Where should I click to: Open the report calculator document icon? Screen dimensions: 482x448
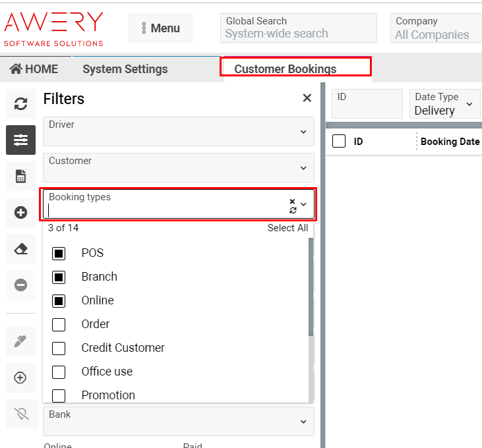(20, 176)
